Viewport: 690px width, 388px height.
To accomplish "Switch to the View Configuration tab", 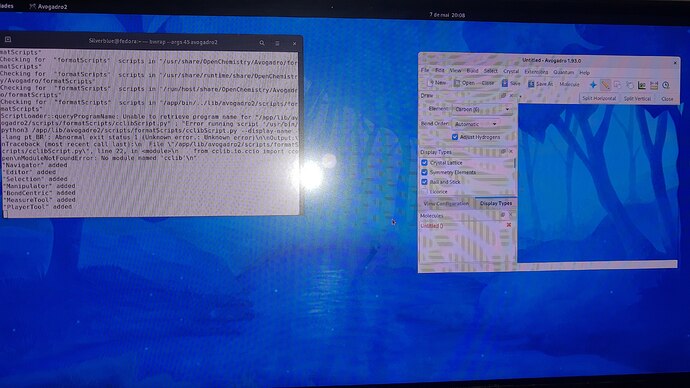I will point(446,204).
